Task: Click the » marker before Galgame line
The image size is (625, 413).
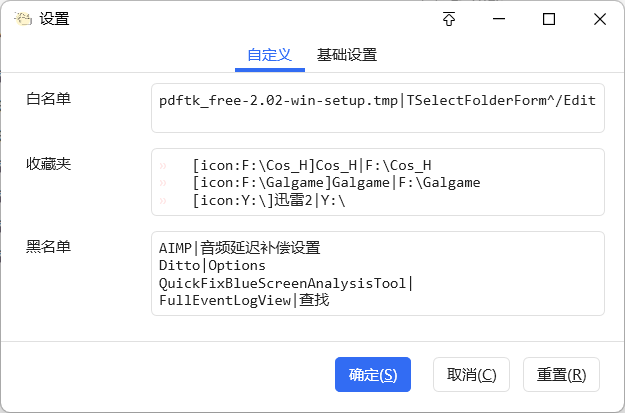Action: point(163,183)
